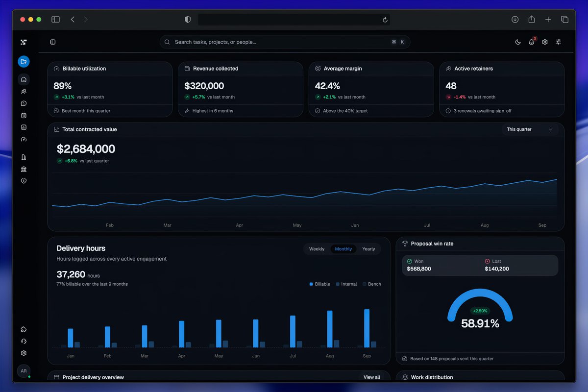This screenshot has height=392, width=588.
Task: Click the ⌘K shortcut hint in search
Action: (x=398, y=42)
